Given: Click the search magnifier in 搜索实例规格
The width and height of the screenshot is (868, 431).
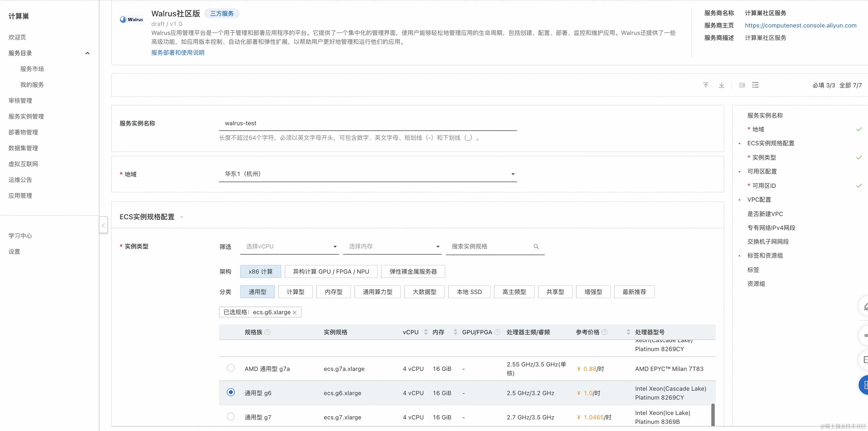Looking at the screenshot, I should [x=536, y=247].
